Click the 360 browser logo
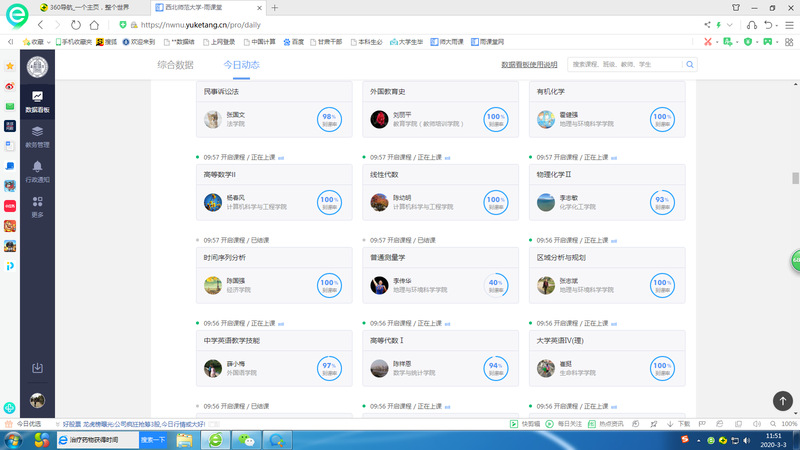 click(x=17, y=15)
